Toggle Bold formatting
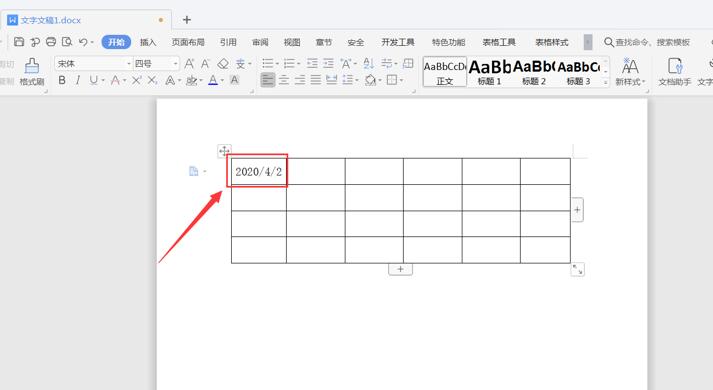This screenshot has width=713, height=390. (x=62, y=80)
